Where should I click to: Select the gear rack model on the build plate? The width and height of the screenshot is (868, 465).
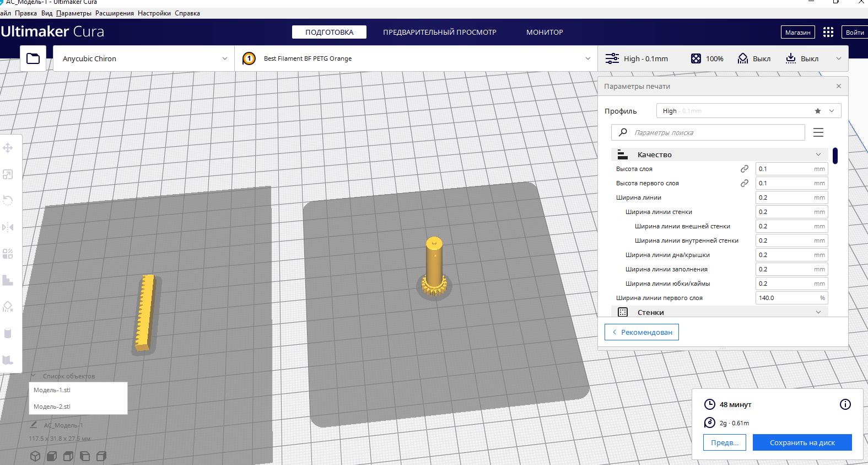[145, 312]
